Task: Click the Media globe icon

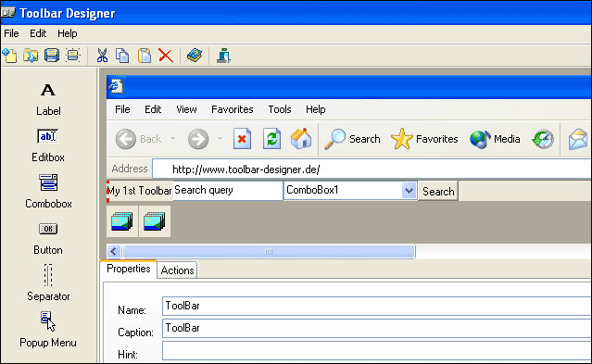Action: pyautogui.click(x=480, y=139)
